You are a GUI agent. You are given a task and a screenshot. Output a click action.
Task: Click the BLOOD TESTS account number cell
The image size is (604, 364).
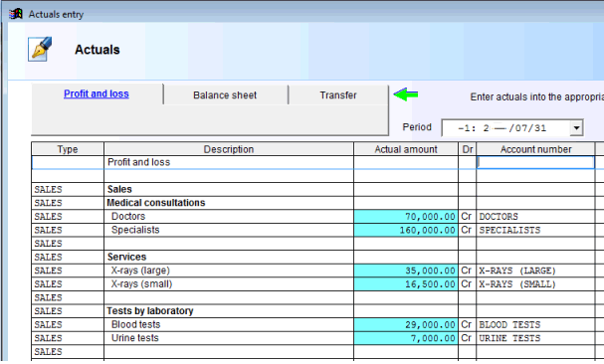point(535,324)
